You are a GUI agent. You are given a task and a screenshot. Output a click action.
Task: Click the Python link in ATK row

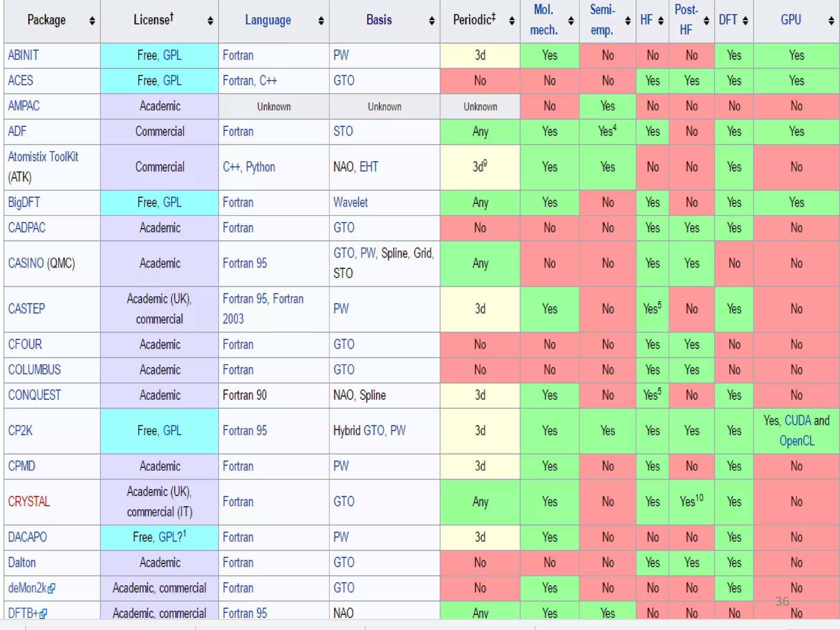(260, 167)
